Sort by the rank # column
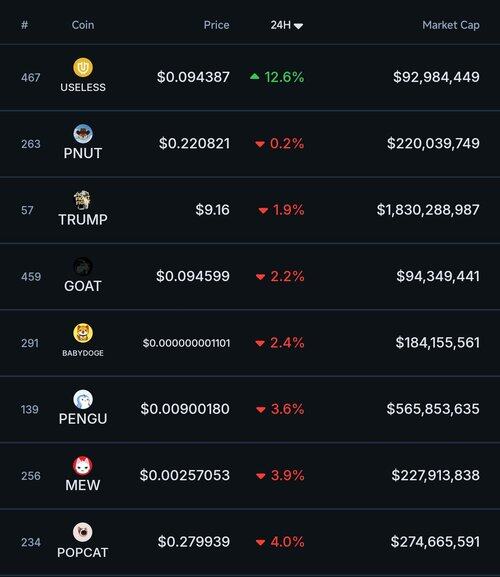Screen dimensions: 500x577 point(25,25)
